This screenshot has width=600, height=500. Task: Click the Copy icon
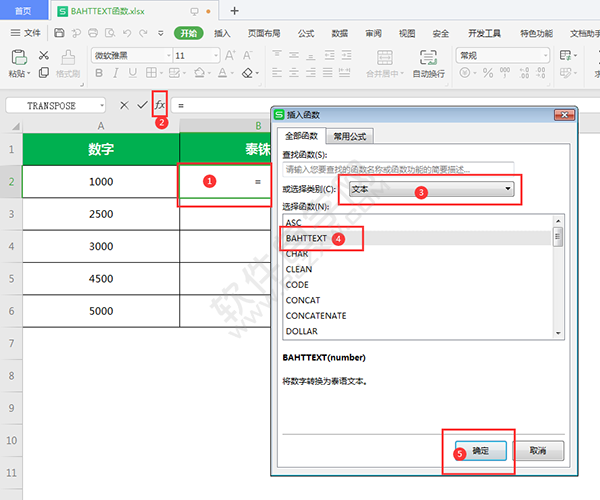pyautogui.click(x=44, y=72)
